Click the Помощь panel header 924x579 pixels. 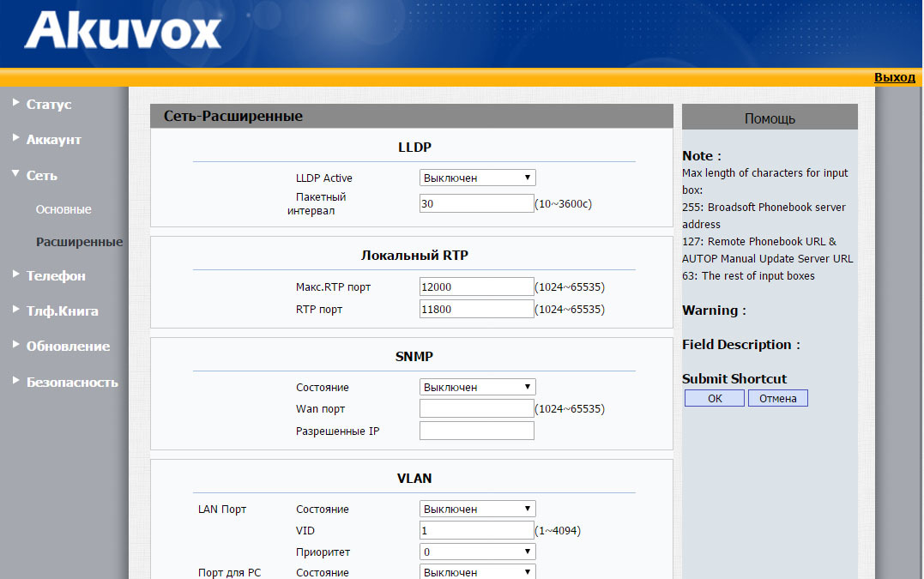click(x=770, y=118)
